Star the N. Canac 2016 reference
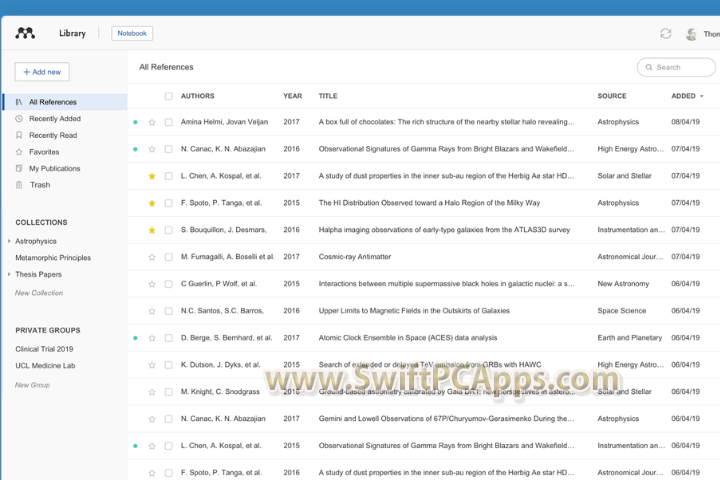 pos(152,149)
